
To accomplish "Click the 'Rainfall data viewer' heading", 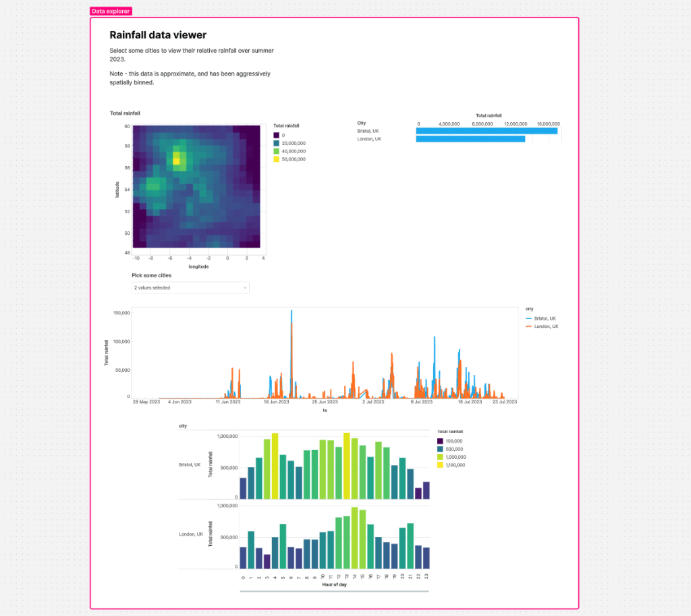I will (158, 34).
